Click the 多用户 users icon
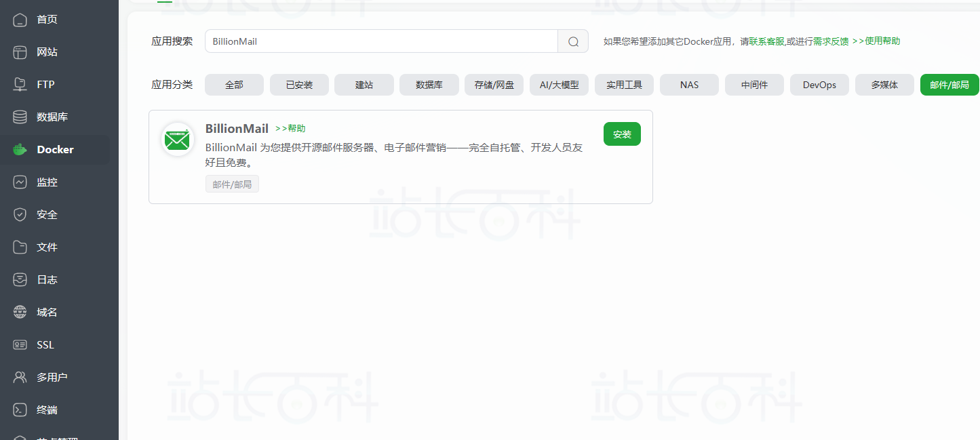Image resolution: width=980 pixels, height=440 pixels. [x=20, y=377]
